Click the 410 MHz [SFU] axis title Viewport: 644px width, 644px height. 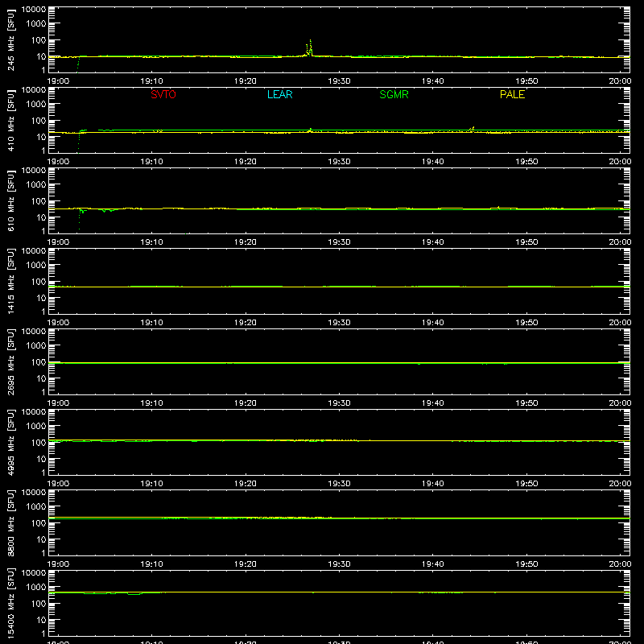pos(11,120)
